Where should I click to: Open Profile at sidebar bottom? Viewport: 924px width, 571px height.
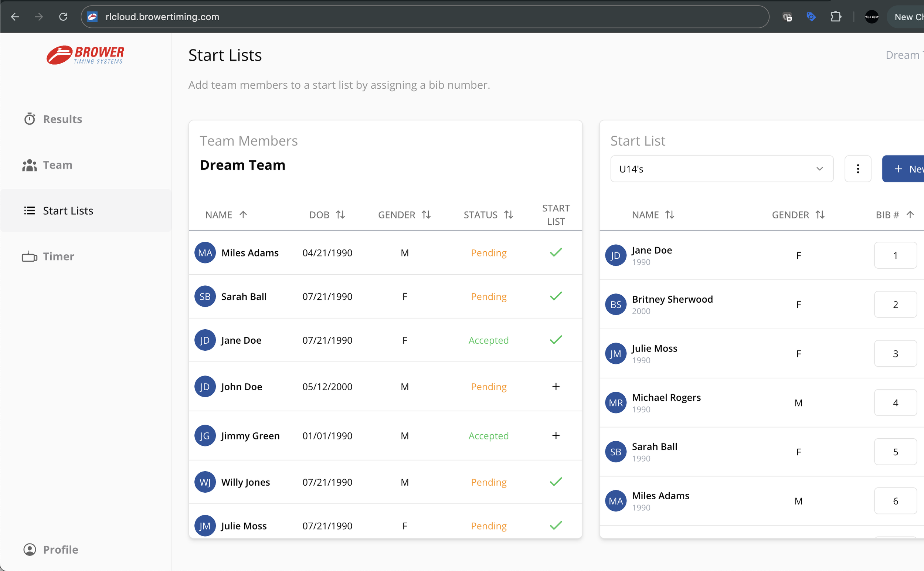[60, 550]
